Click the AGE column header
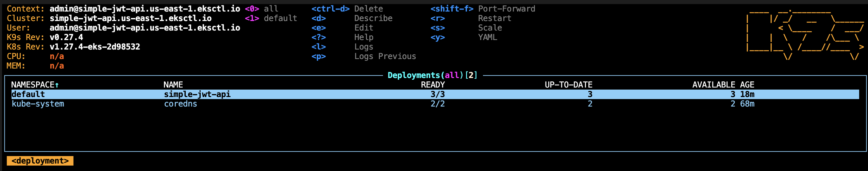This screenshot has width=868, height=171. point(747,85)
